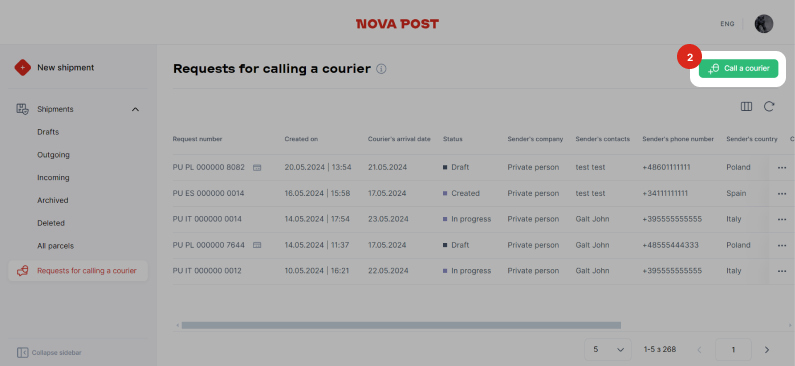
Task: Refresh the courier requests list
Action: point(769,106)
